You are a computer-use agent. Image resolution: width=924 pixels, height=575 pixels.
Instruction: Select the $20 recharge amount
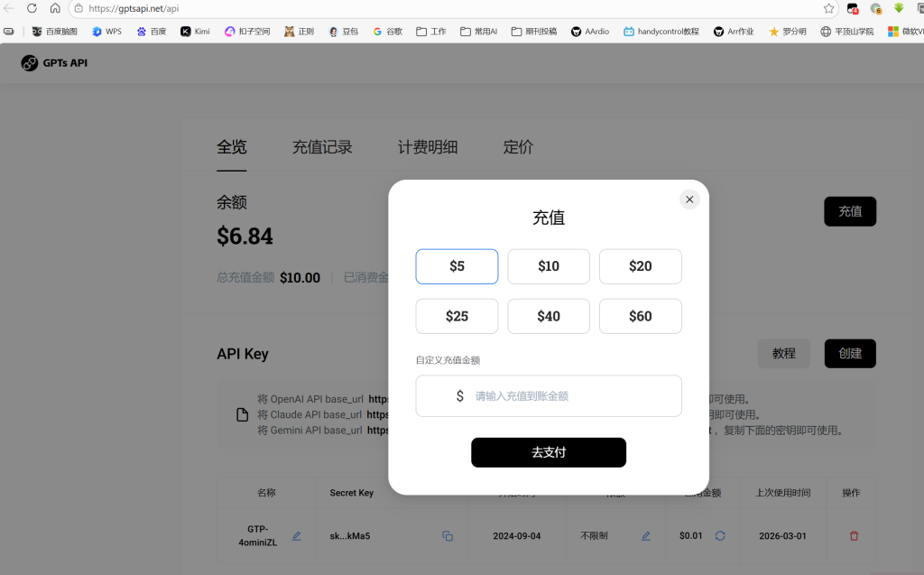pyautogui.click(x=641, y=266)
